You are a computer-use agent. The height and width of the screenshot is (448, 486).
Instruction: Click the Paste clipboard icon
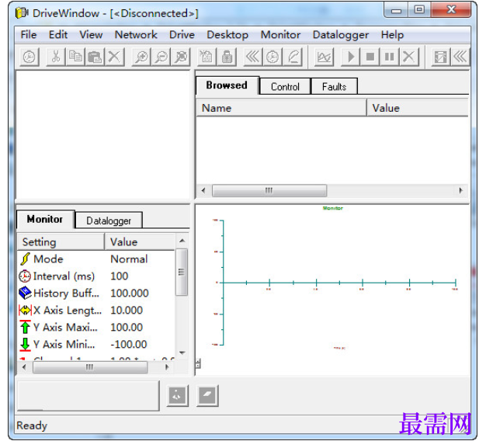click(x=95, y=57)
